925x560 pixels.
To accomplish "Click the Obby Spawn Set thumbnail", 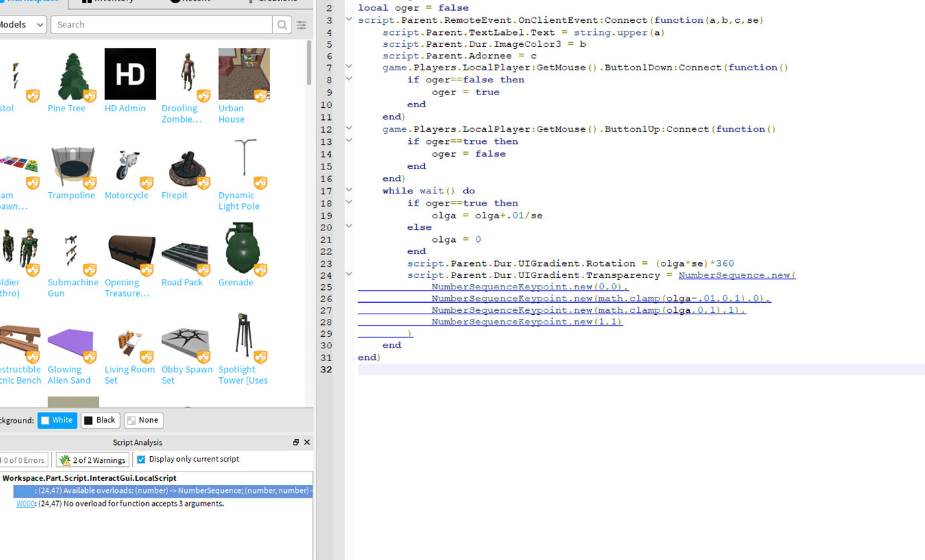I will (187, 335).
